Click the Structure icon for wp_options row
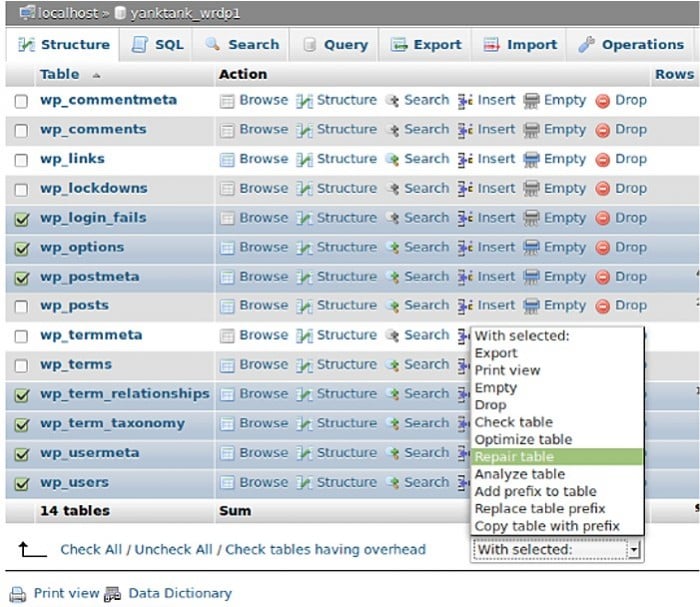 (x=304, y=248)
